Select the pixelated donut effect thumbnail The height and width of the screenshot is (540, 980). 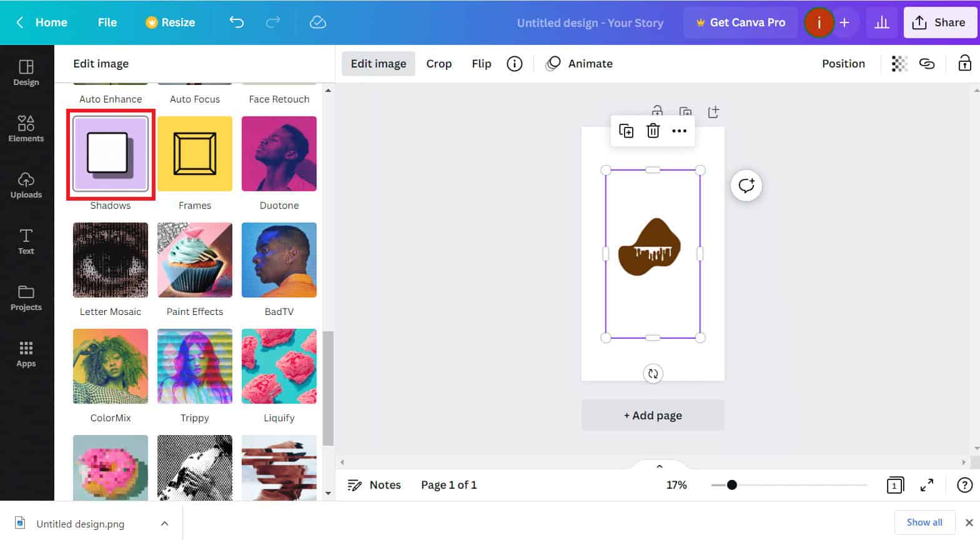tap(111, 467)
